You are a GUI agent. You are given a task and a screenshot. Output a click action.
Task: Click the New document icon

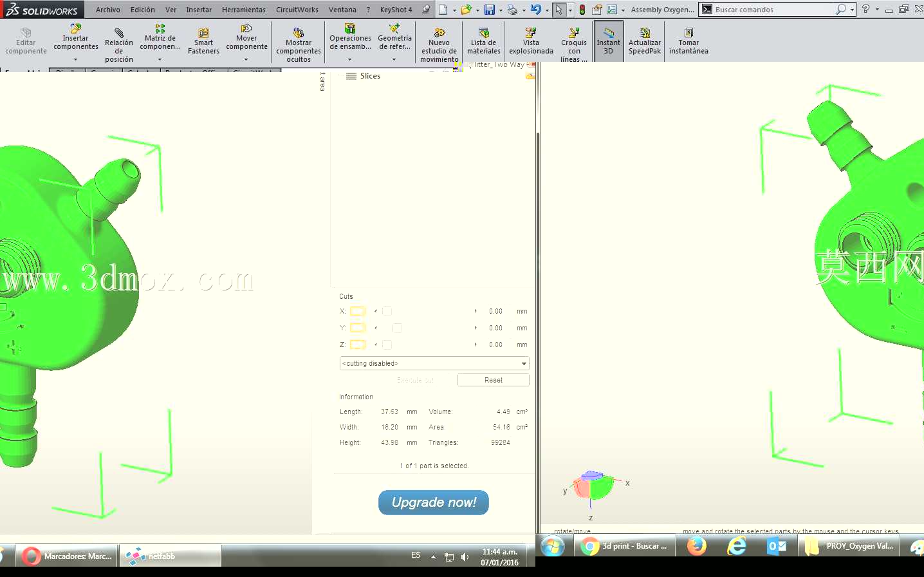(443, 10)
